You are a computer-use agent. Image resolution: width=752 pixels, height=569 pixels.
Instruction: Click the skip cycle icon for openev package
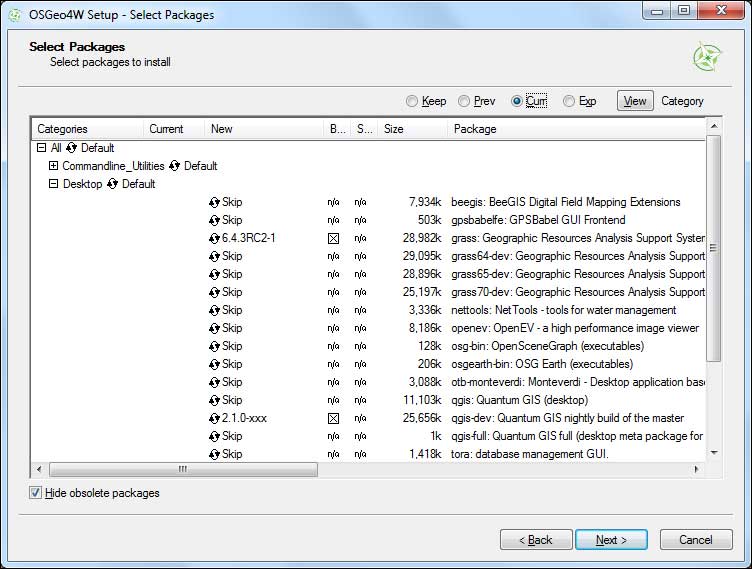click(214, 328)
